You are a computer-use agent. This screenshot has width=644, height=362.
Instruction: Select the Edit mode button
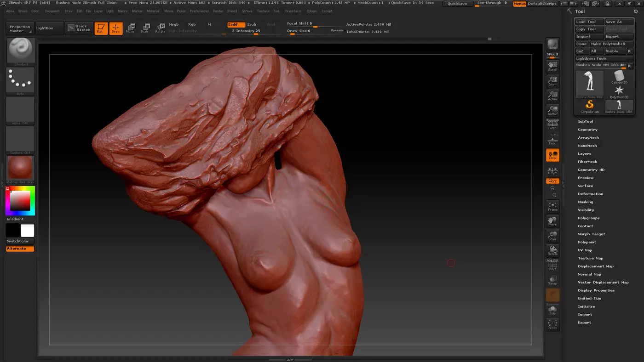click(x=101, y=28)
